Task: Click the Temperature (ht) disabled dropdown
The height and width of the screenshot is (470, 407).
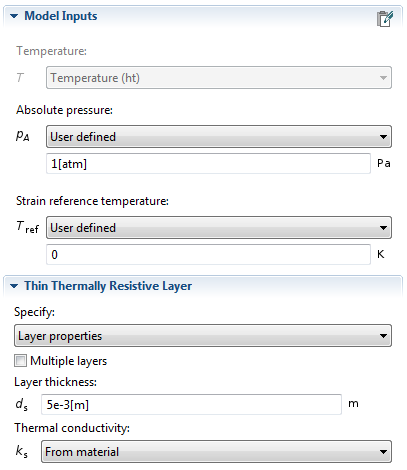Action: click(219, 78)
